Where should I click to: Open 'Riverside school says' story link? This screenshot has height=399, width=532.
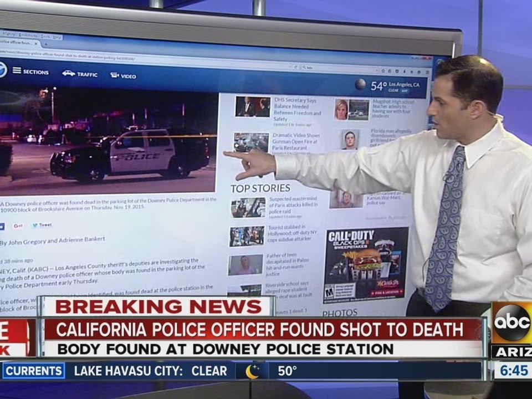[288, 289]
